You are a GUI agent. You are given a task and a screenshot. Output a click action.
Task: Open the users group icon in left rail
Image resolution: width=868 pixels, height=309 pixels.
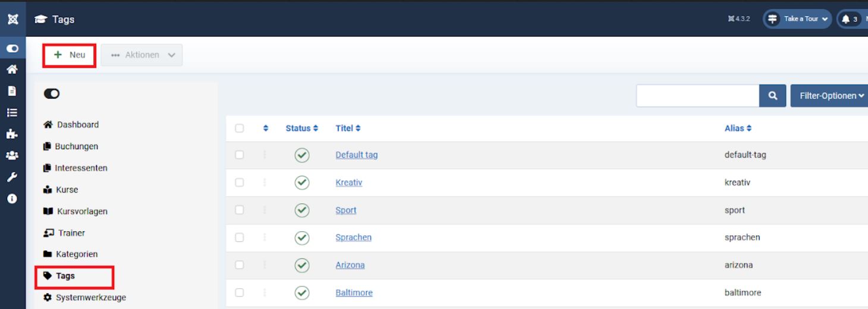click(12, 156)
